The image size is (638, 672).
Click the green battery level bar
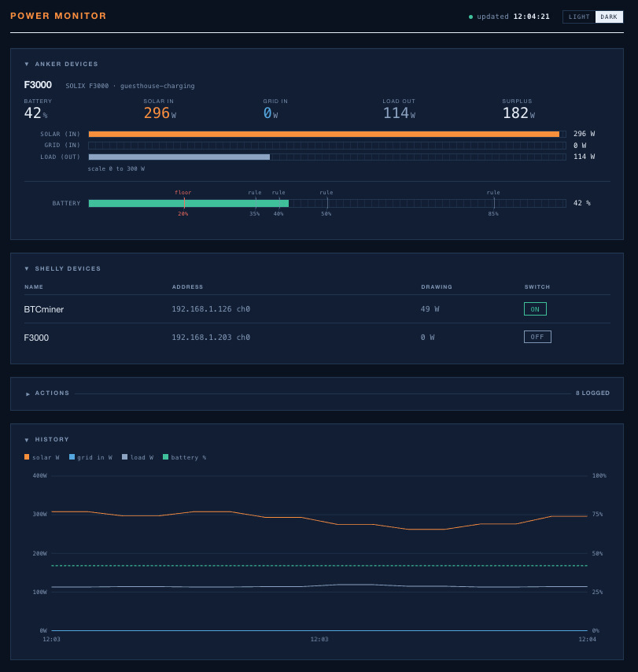click(x=189, y=203)
